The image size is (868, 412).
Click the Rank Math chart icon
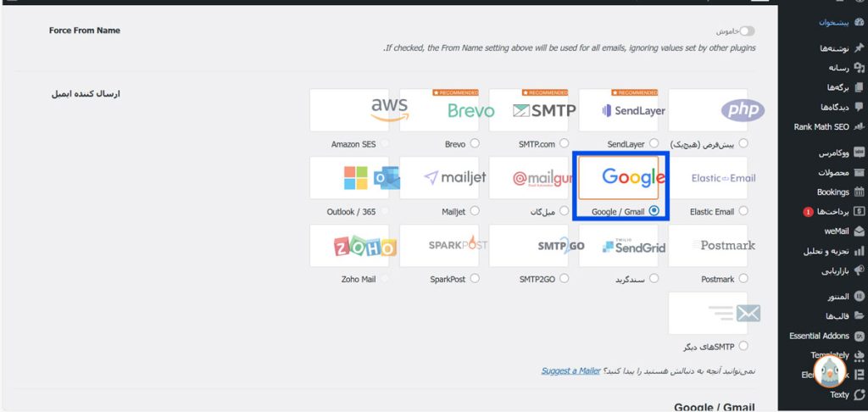860,127
